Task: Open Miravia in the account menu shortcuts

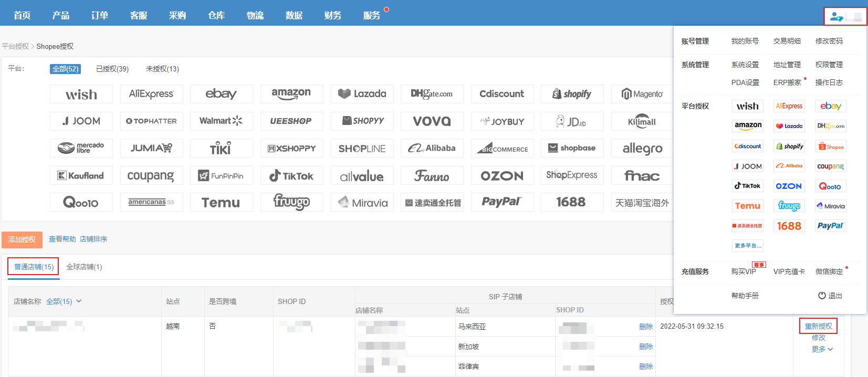Action: (x=831, y=206)
